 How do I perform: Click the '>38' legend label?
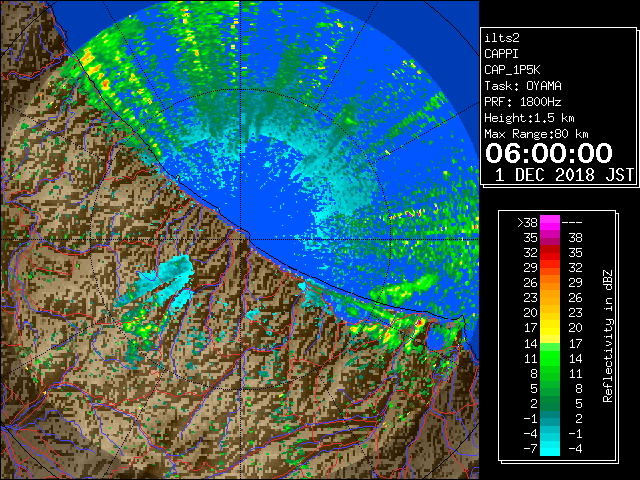[527, 223]
